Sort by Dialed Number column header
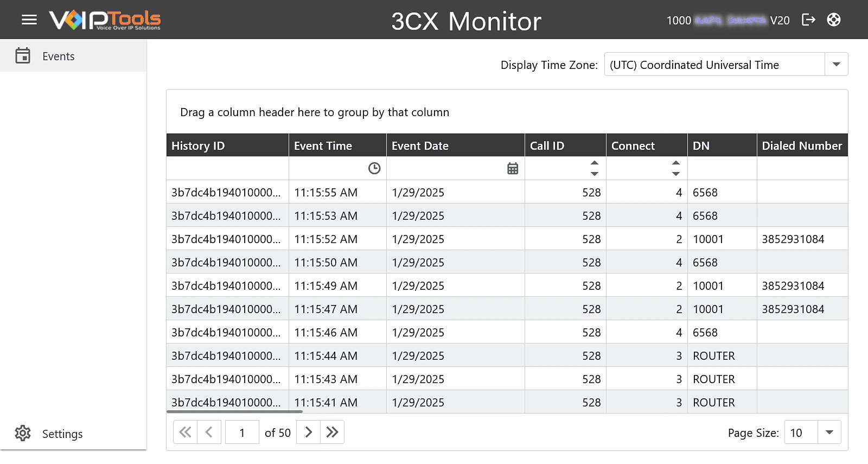 802,145
